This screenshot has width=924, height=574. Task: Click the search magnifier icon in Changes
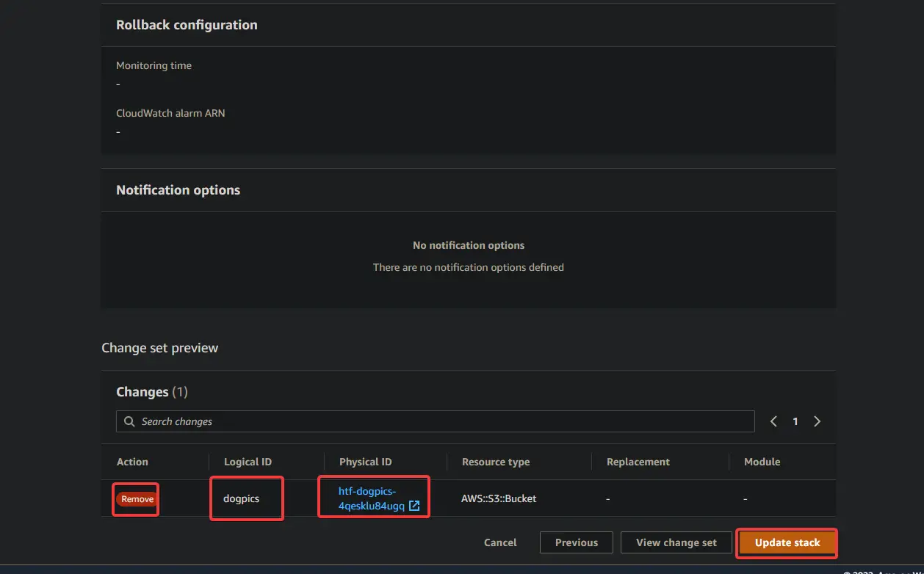click(129, 421)
